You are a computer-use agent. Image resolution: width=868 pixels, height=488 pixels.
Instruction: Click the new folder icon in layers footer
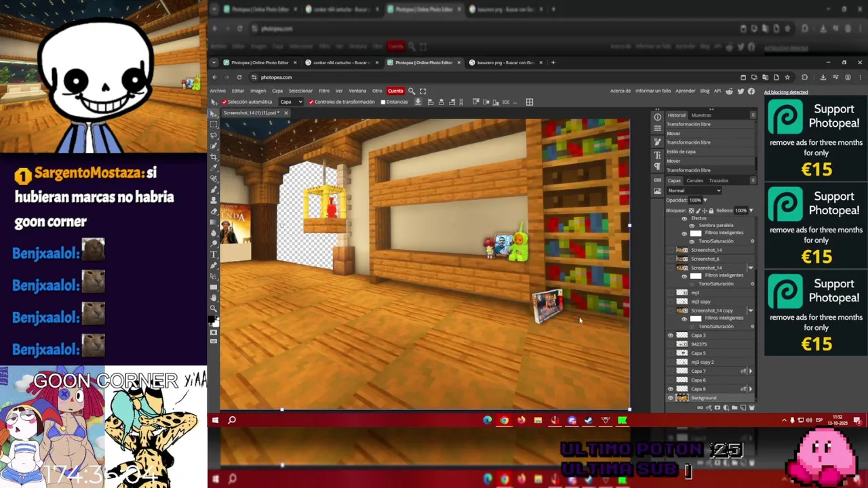(x=734, y=407)
